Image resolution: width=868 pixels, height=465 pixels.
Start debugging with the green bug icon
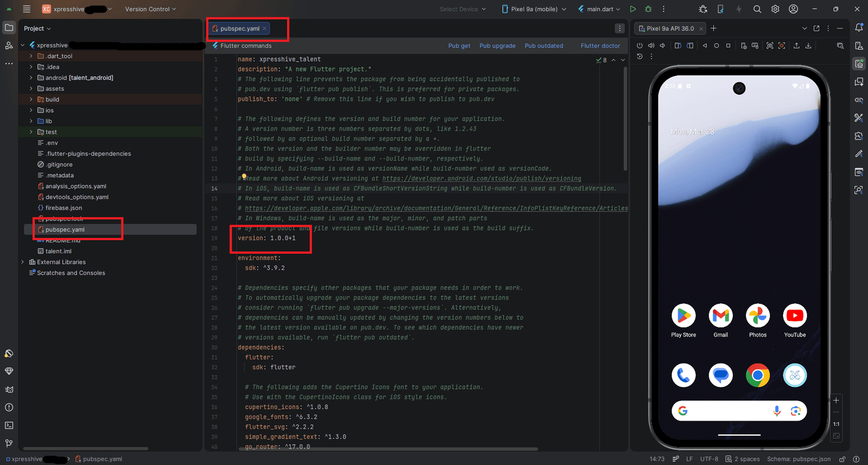pos(648,9)
